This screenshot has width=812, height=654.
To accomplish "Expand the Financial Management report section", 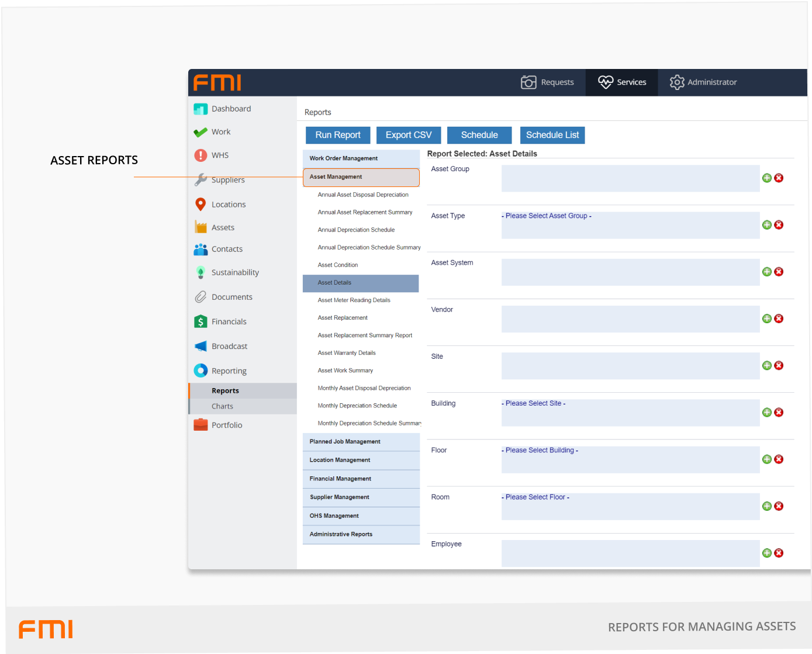I will (x=361, y=479).
